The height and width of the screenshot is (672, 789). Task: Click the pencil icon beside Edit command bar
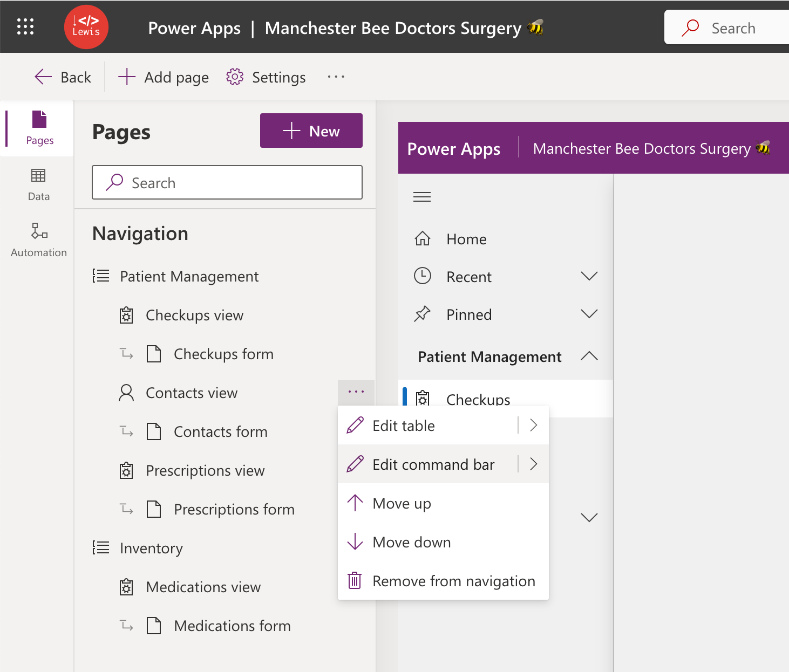pos(355,464)
